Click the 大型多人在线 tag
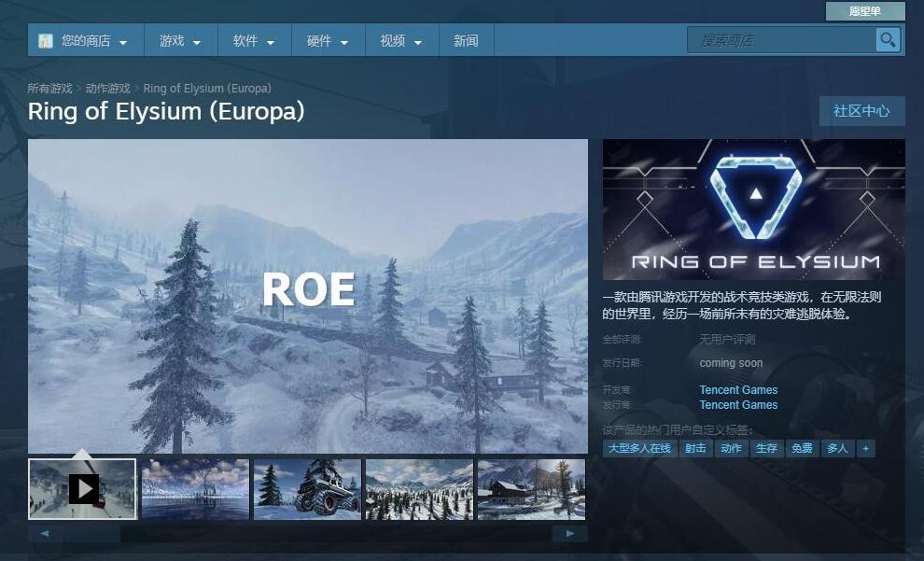924x561 pixels. pyautogui.click(x=640, y=448)
